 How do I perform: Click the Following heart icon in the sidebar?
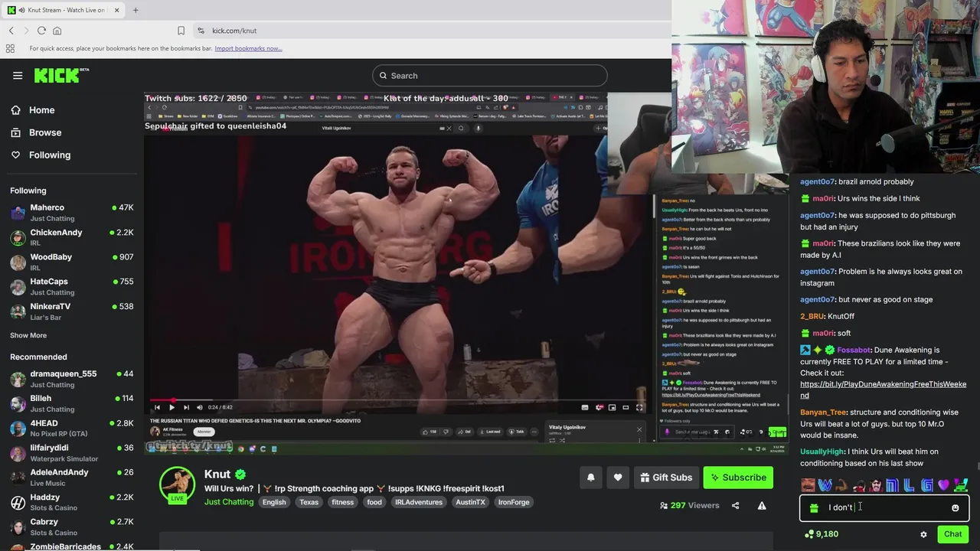(15, 155)
